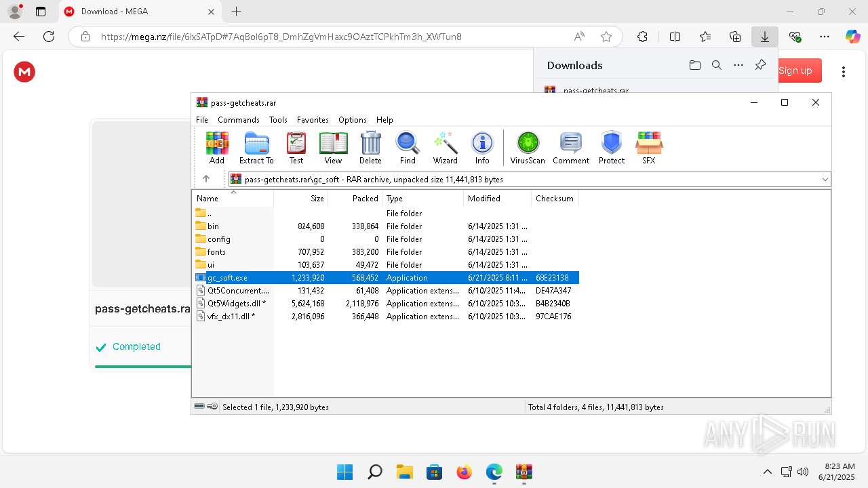
Task: Select vfx_dx11.dll file
Action: [x=386, y=316]
